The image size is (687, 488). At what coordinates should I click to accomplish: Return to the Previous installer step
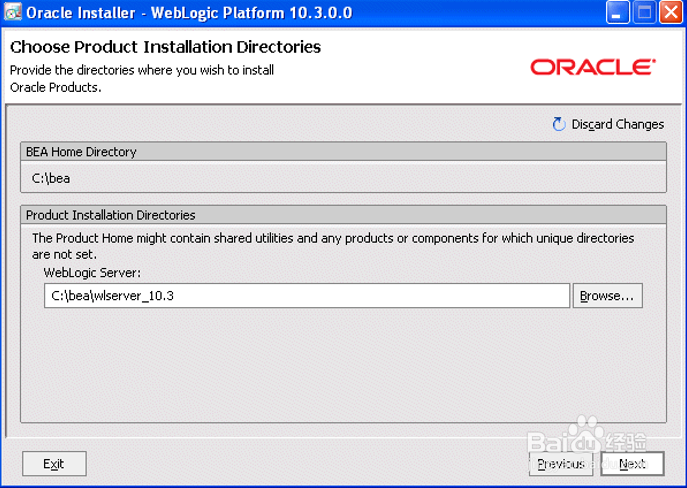click(561, 463)
